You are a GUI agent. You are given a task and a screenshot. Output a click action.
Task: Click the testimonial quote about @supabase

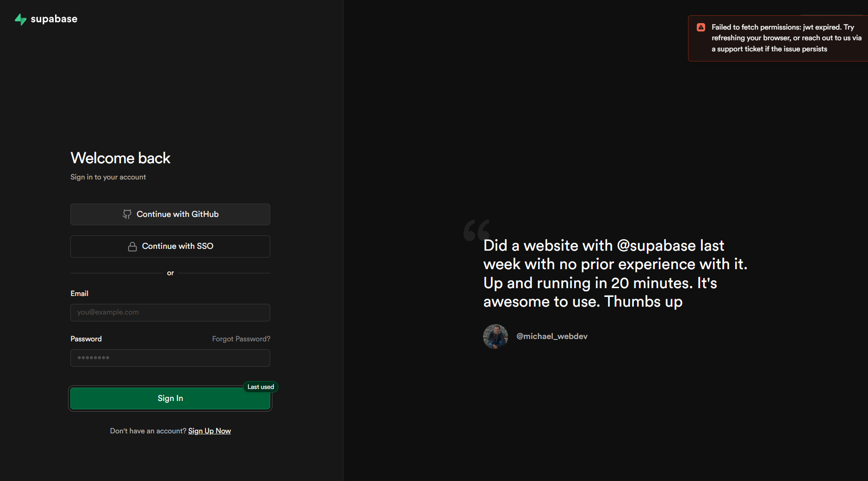point(615,273)
